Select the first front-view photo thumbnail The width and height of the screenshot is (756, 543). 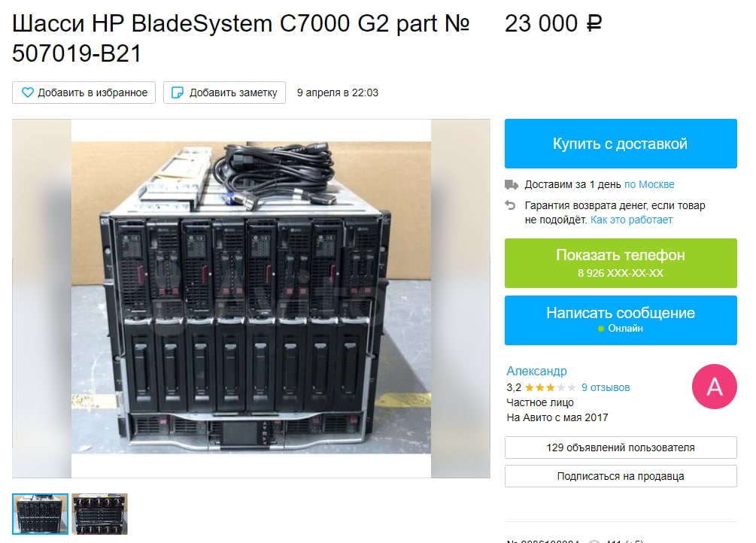pos(40,514)
